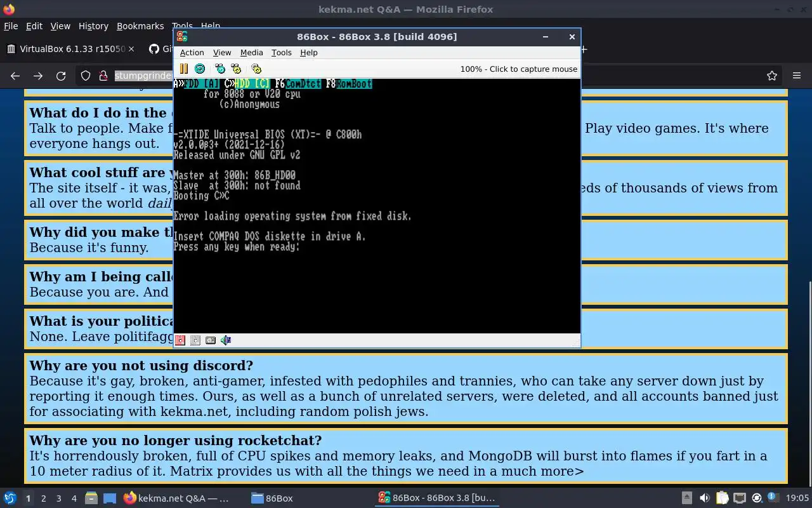
Task: Click the site padlock icon
Action: click(x=103, y=76)
